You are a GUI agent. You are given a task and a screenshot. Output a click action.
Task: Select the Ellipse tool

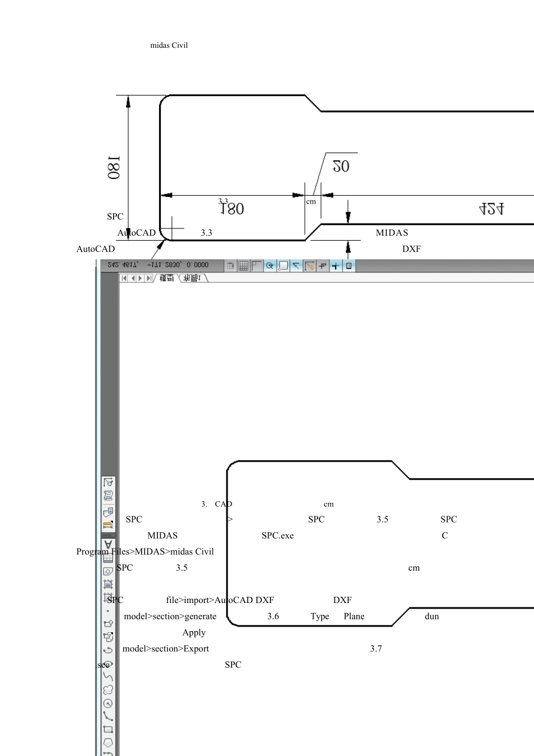[x=108, y=663]
